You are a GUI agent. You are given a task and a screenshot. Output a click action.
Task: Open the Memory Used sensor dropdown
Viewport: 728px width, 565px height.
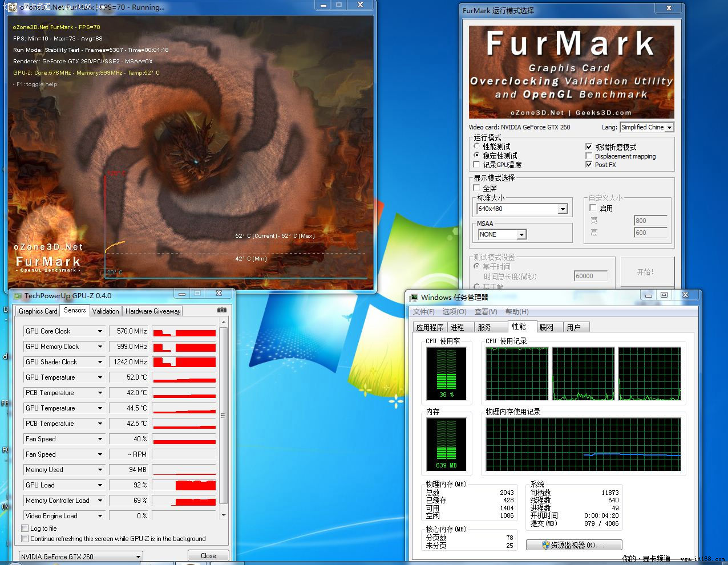(x=64, y=470)
